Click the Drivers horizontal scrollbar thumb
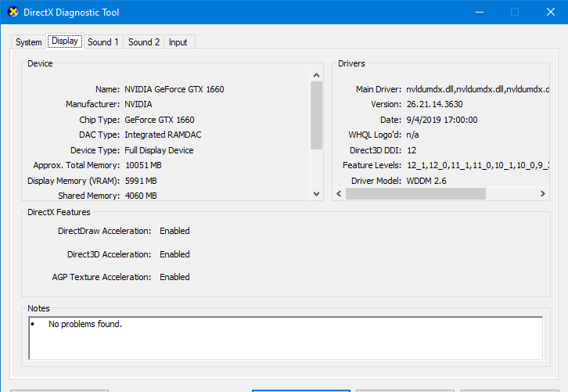The width and height of the screenshot is (568, 392). 416,194
